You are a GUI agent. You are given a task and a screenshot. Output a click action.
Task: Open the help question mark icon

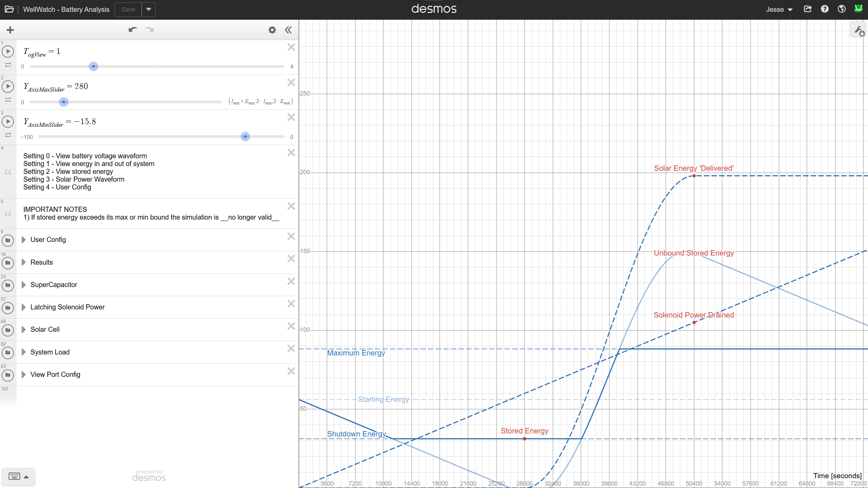pyautogui.click(x=825, y=9)
